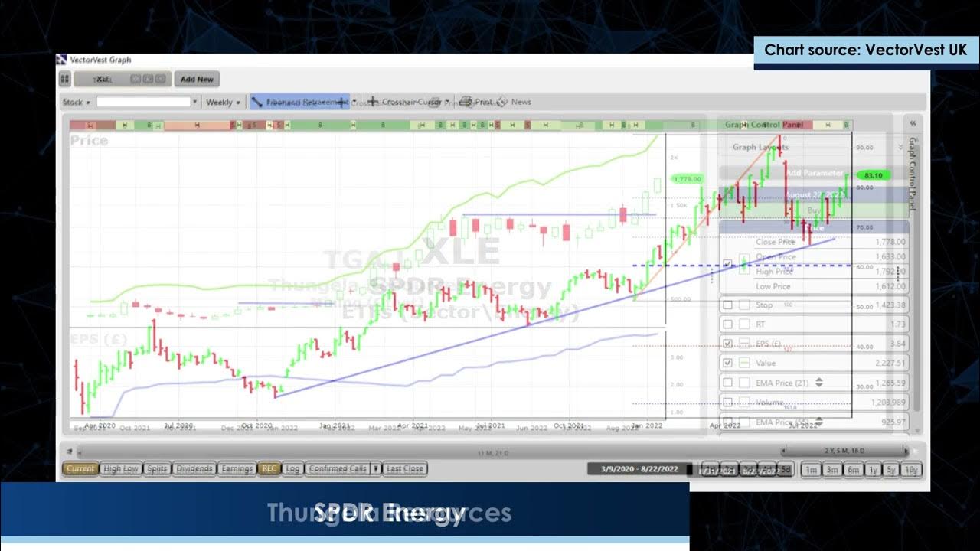Image resolution: width=980 pixels, height=551 pixels.
Task: Click the Close Price value 1,778.00
Action: click(890, 242)
